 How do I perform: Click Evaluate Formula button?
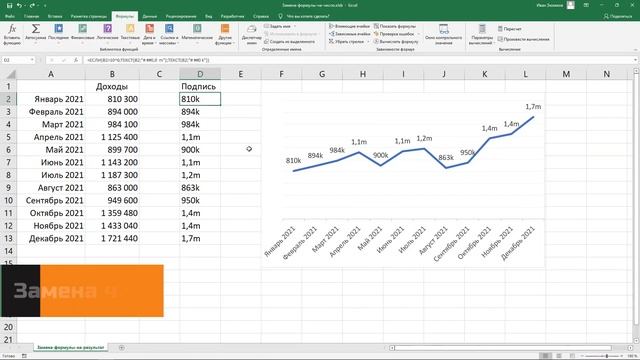(396, 42)
